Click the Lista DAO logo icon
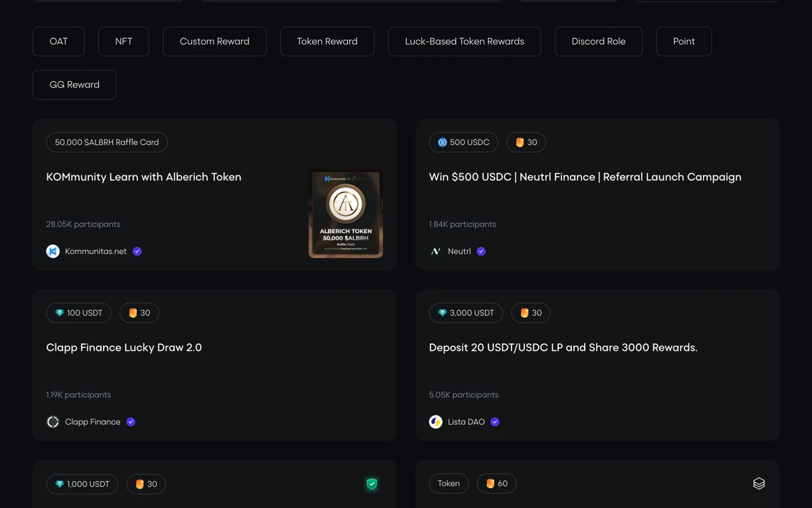Image resolution: width=812 pixels, height=508 pixels. click(x=436, y=422)
